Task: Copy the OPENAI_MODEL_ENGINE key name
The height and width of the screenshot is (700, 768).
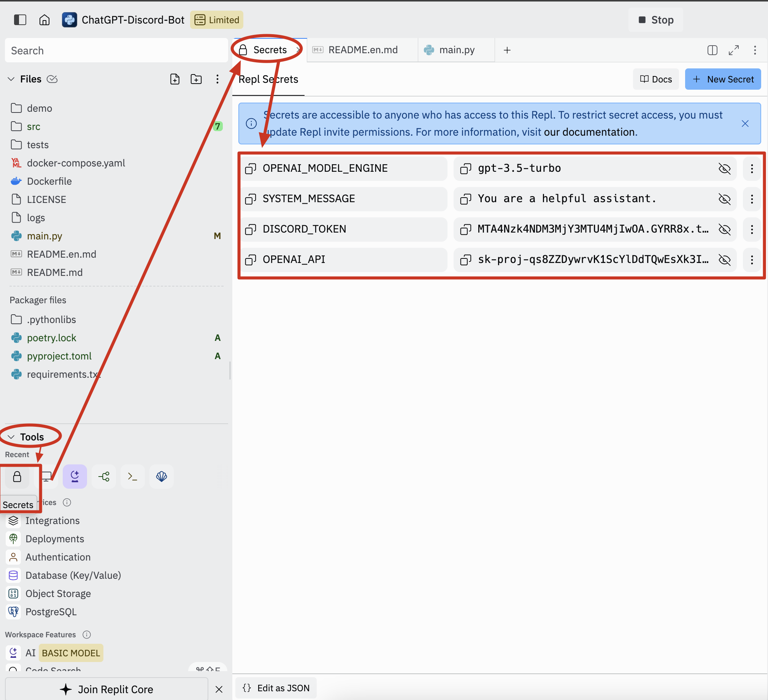Action: pyautogui.click(x=251, y=168)
